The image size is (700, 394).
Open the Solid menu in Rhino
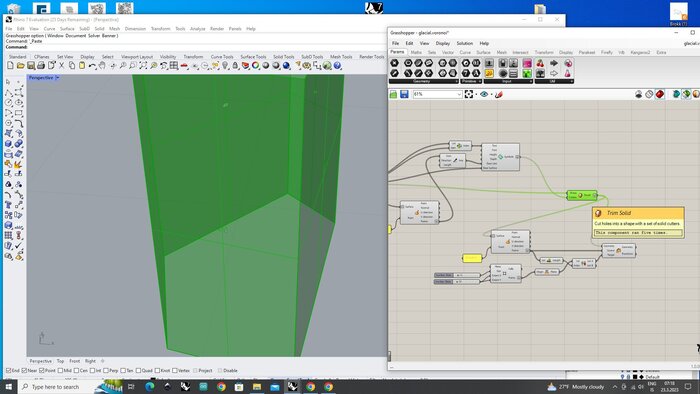(x=99, y=29)
